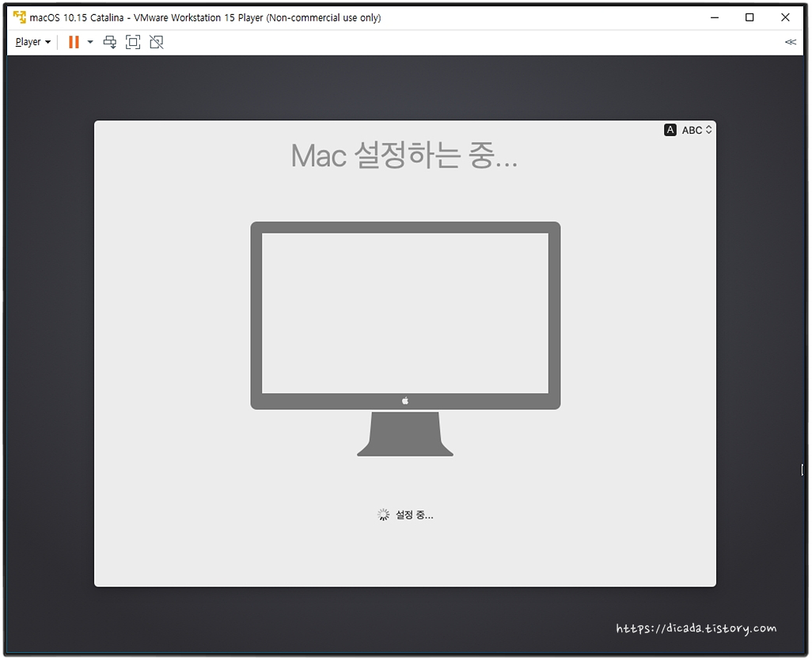Image resolution: width=812 pixels, height=660 pixels.
Task: Open the Player menu
Action: click(x=32, y=42)
